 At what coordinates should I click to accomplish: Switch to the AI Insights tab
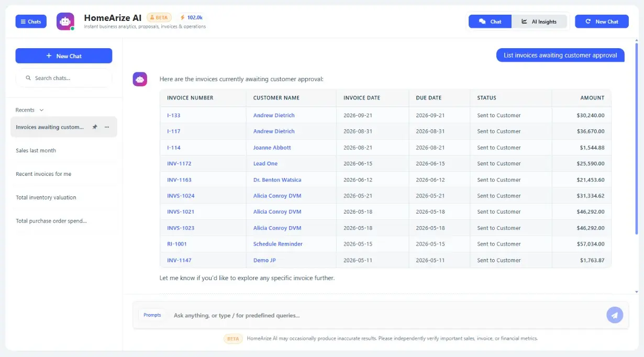[x=539, y=21]
